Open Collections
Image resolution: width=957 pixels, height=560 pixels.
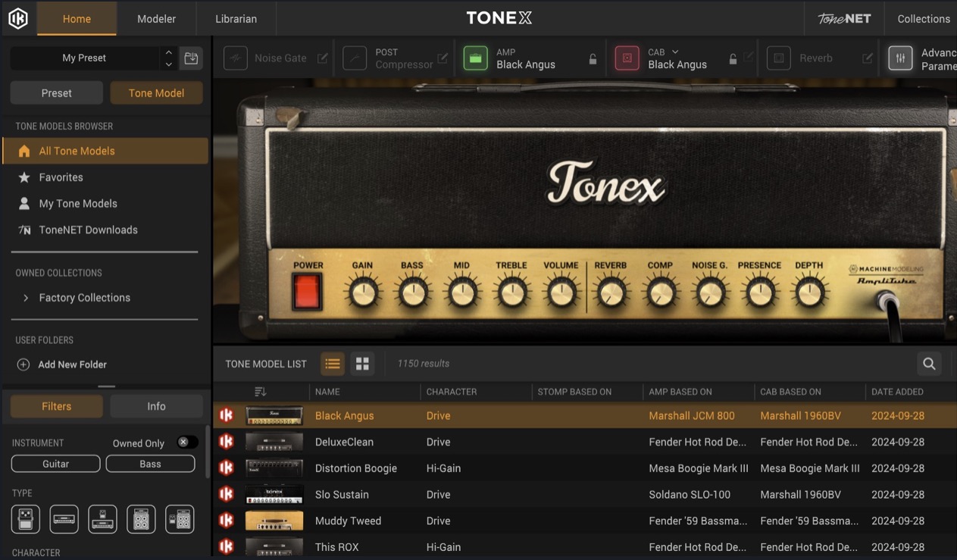pos(923,18)
